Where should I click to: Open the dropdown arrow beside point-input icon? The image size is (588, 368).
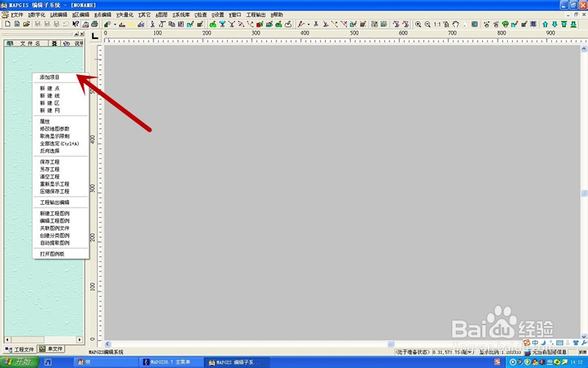coord(115,24)
